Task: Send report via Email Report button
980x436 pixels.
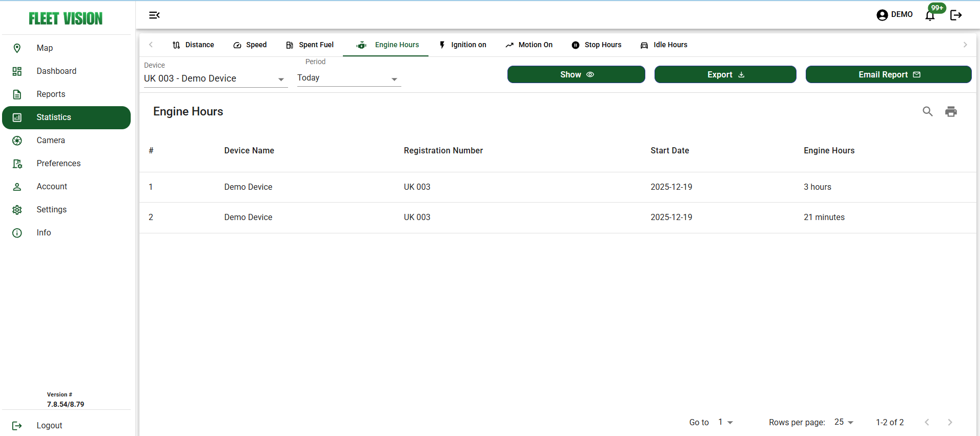Action: coord(888,74)
